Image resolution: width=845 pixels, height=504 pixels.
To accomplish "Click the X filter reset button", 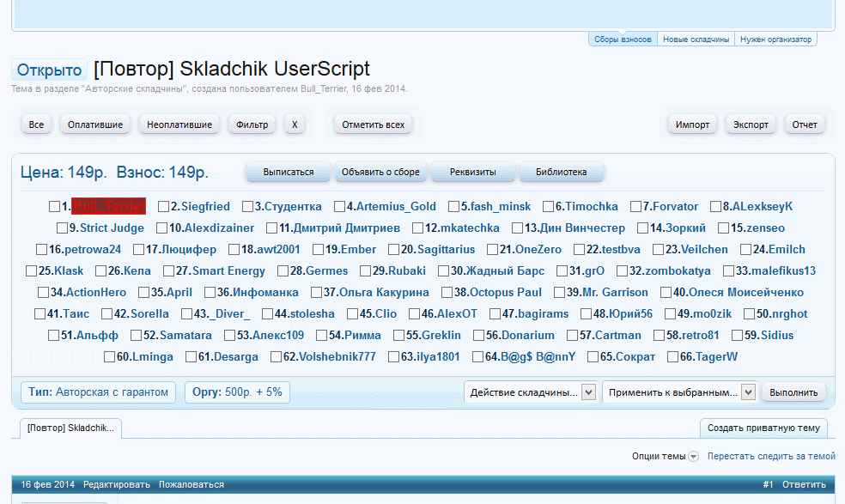I will 295,124.
